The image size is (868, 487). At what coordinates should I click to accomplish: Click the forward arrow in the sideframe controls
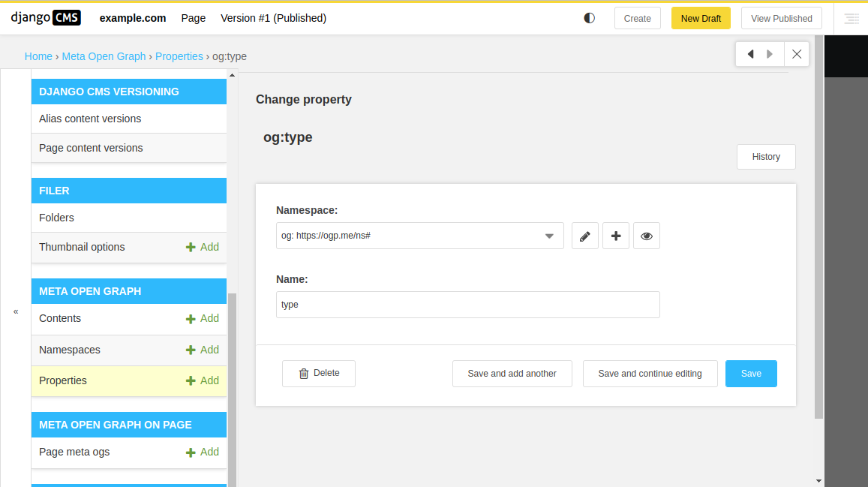[770, 54]
